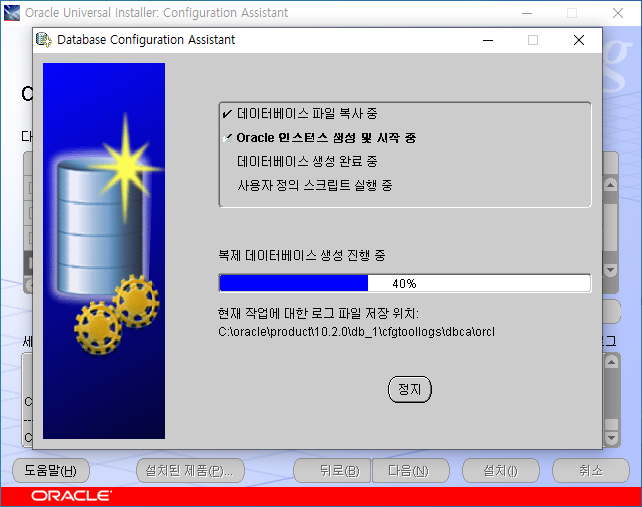The image size is (642, 507).
Task: Click upper installer list scroll up arrow
Action: 610,185
